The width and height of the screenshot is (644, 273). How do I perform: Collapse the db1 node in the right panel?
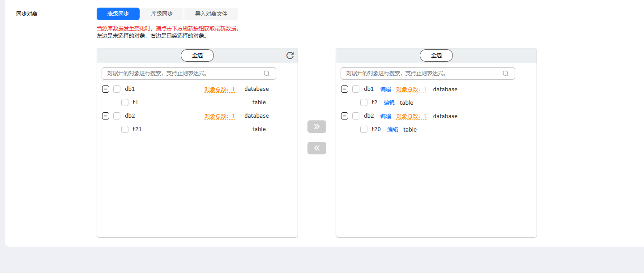pos(345,89)
